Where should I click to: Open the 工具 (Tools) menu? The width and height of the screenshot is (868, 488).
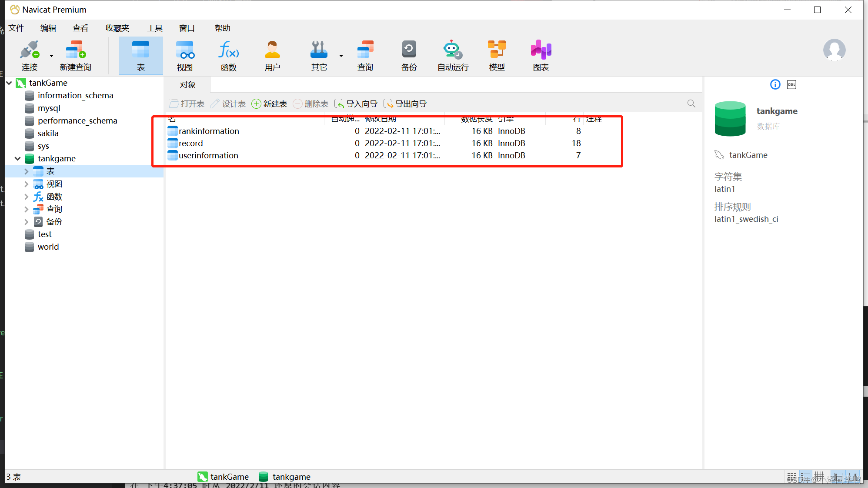[154, 28]
